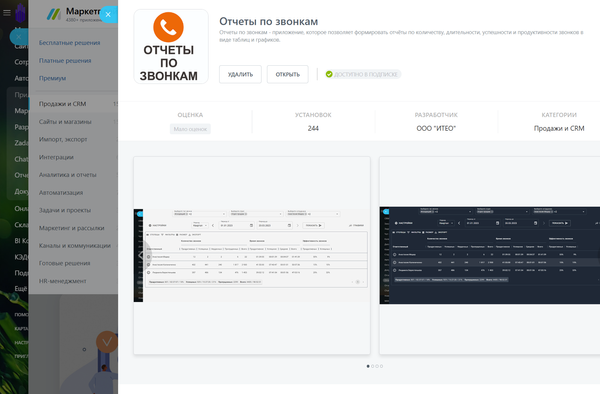600x394 pixels.
Task: Click the hamburger menu icon
Action: [x=7, y=13]
